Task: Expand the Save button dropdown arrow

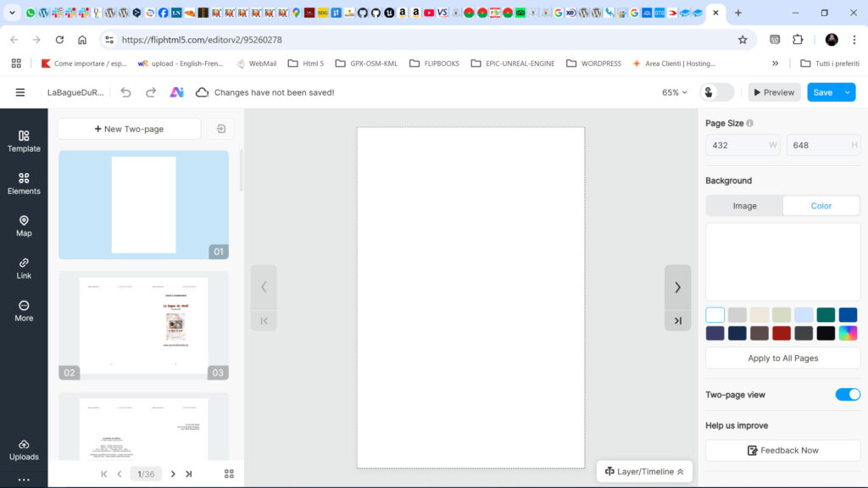Action: (x=848, y=92)
